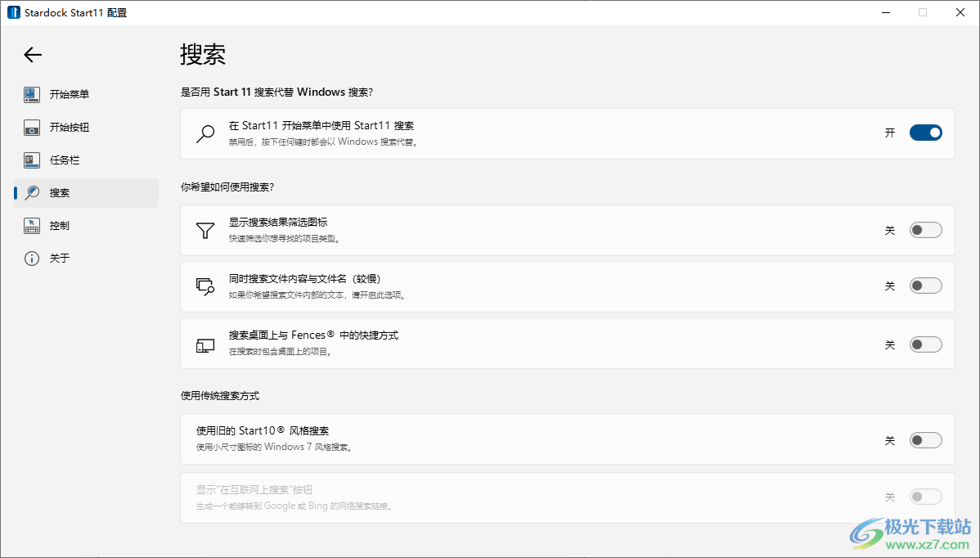Click the Stardock Start11 title bar logo
The image size is (980, 558).
tap(13, 12)
